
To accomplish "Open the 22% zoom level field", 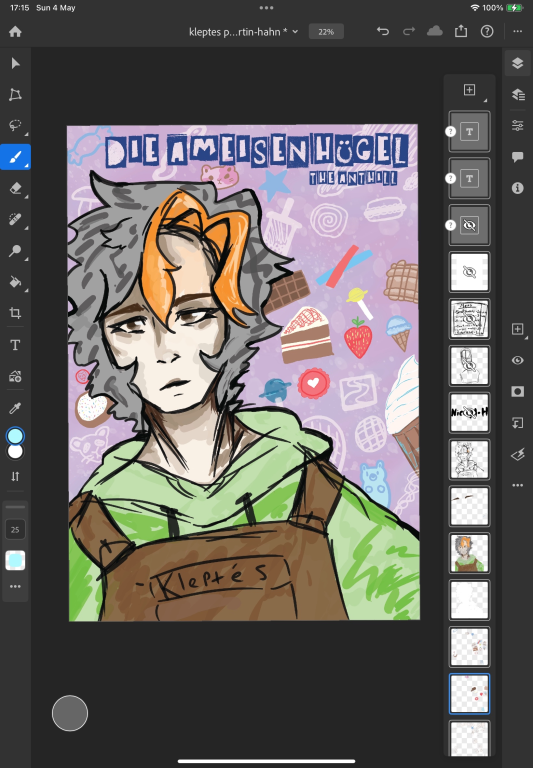I will [x=326, y=32].
